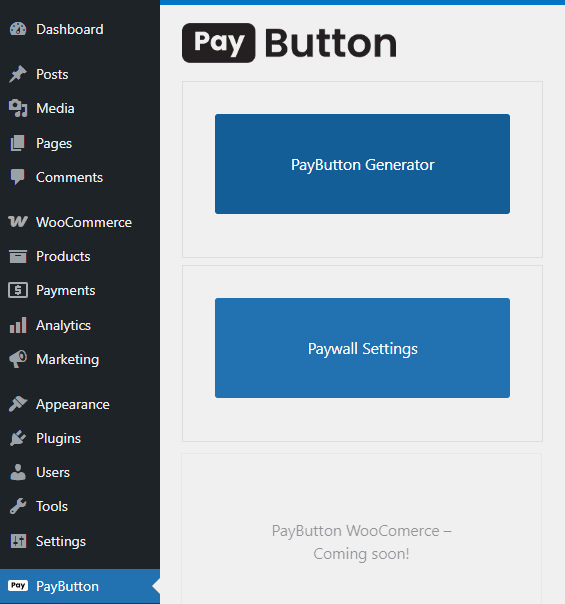Click the Payments dollar sign icon

18,290
